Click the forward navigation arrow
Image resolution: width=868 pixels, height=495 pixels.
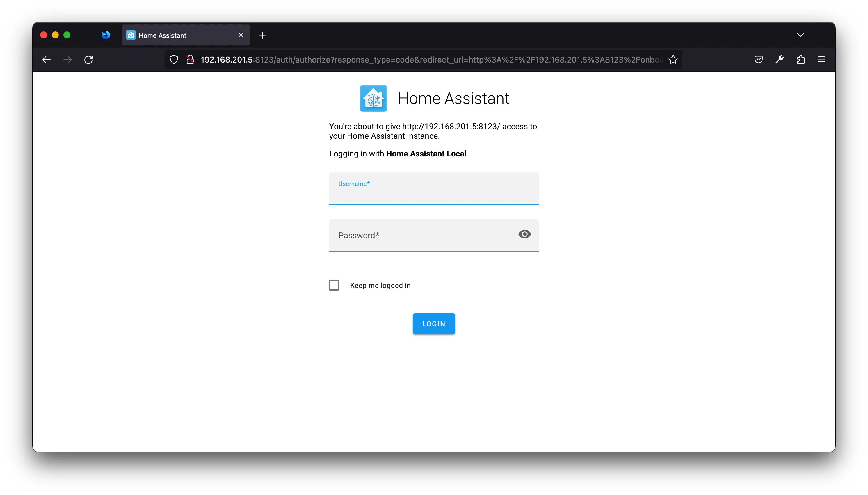click(68, 60)
